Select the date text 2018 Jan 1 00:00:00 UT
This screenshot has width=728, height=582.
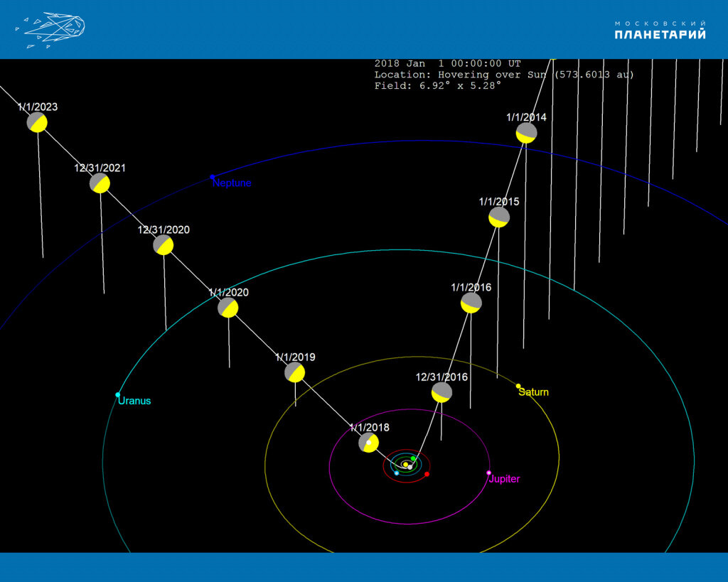click(448, 63)
